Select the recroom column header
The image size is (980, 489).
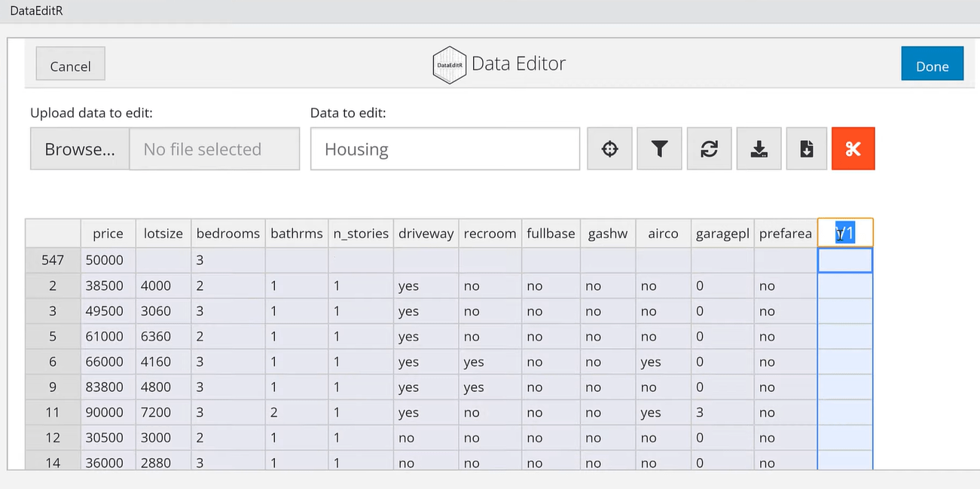[x=490, y=234]
